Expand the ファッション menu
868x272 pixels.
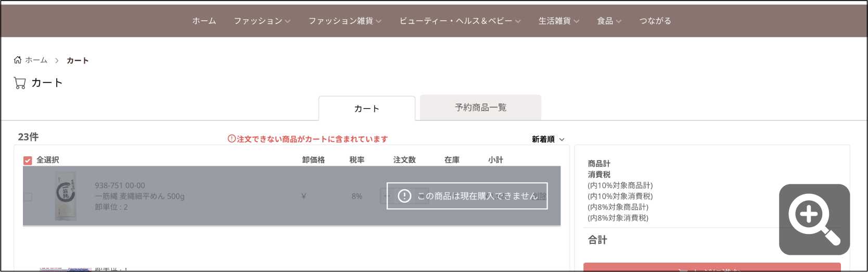(x=262, y=21)
